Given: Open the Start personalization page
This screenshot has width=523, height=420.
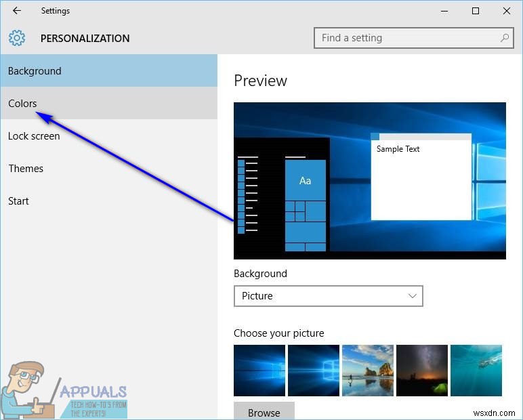Looking at the screenshot, I should pyautogui.click(x=109, y=201).
